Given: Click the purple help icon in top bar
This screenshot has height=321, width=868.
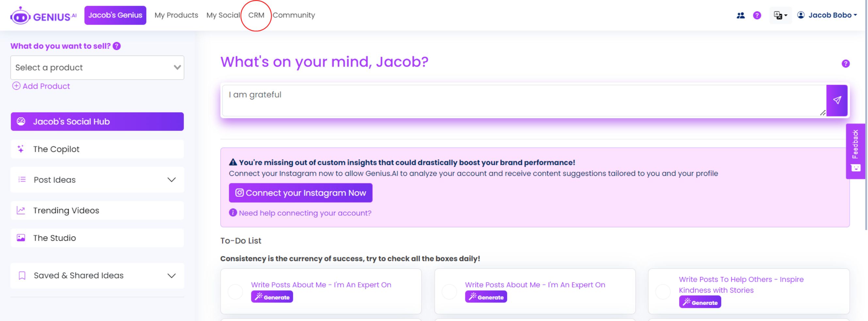Looking at the screenshot, I should point(757,15).
